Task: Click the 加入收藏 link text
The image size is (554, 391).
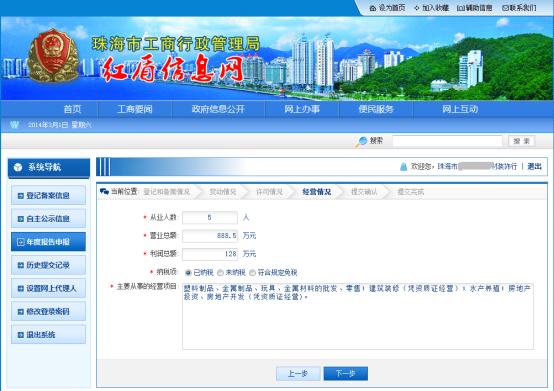Action: (435, 8)
